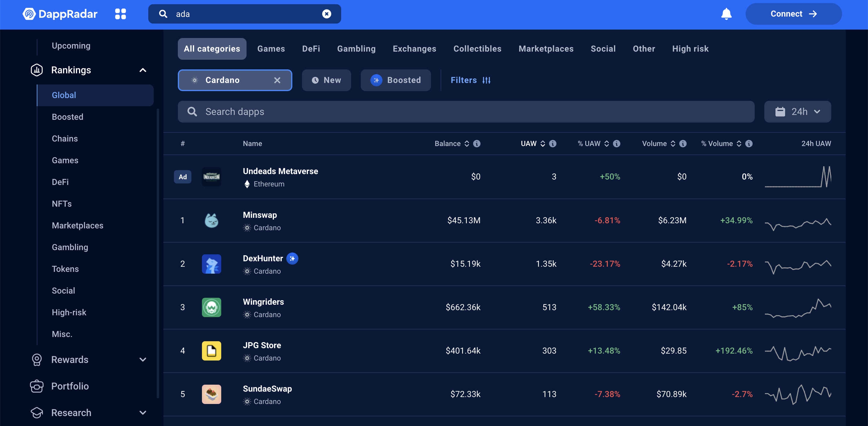This screenshot has height=426, width=868.
Task: Clear the top search field text
Action: (x=326, y=14)
